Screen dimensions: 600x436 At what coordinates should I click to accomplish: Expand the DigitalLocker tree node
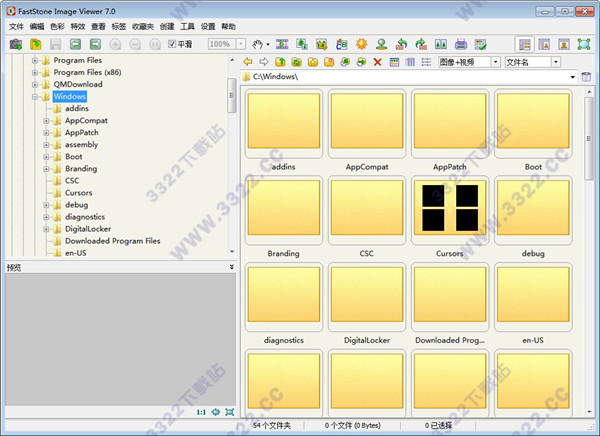point(46,229)
